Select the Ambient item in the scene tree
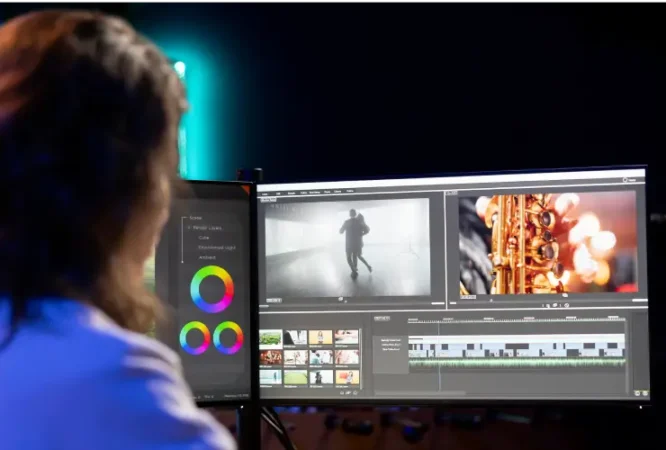666x450 pixels. 207,258
